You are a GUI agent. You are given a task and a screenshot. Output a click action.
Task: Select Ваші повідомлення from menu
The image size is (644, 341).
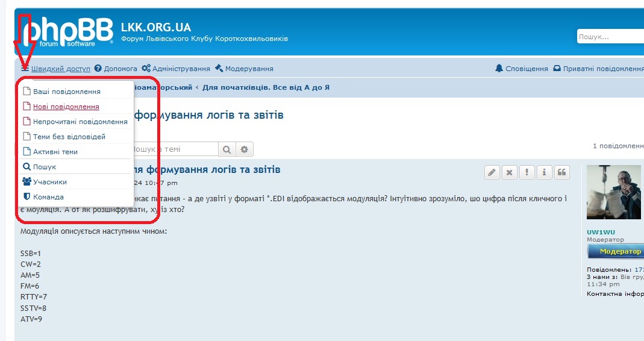pos(66,92)
